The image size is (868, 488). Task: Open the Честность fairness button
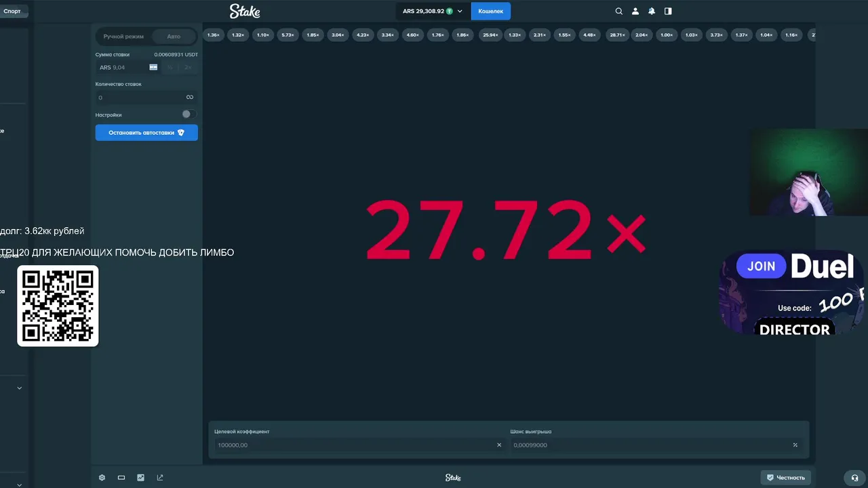pyautogui.click(x=785, y=477)
